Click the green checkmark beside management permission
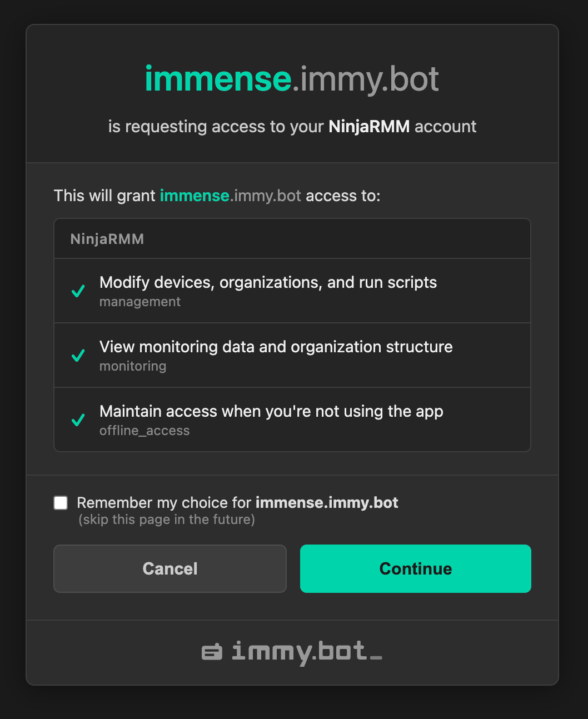This screenshot has width=588, height=719. tap(78, 291)
